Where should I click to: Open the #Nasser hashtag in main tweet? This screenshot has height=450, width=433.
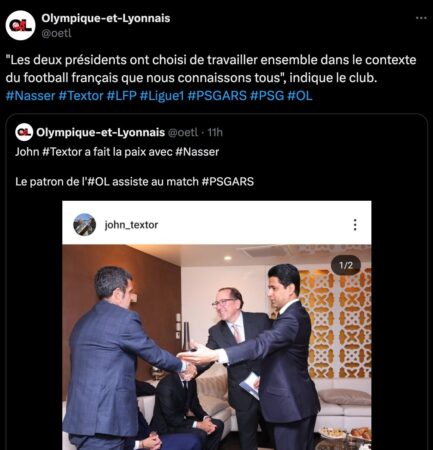(30, 96)
